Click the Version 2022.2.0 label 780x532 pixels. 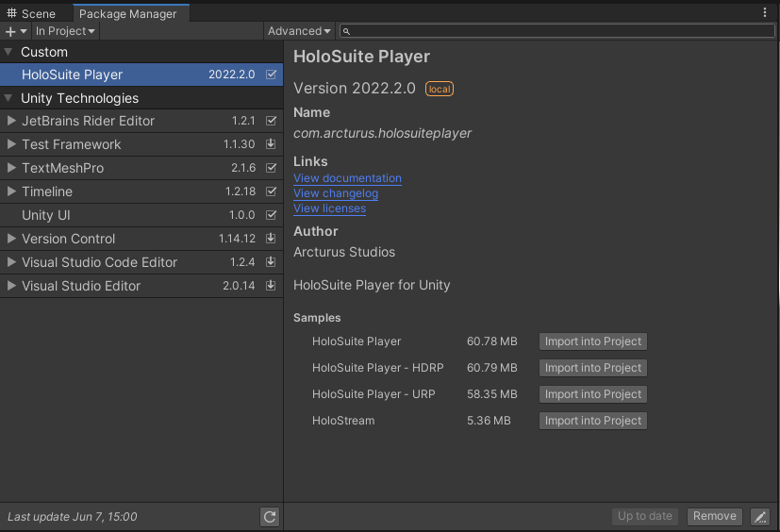point(355,89)
